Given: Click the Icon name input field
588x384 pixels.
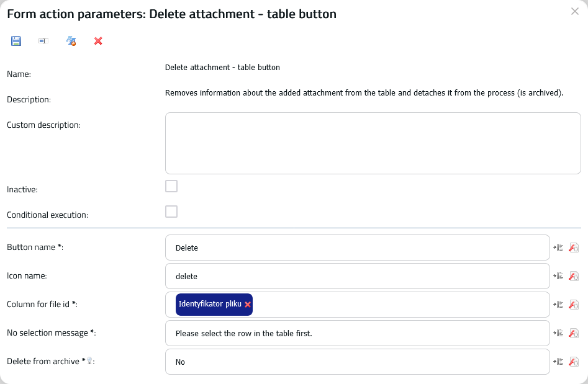Looking at the screenshot, I should 358,276.
